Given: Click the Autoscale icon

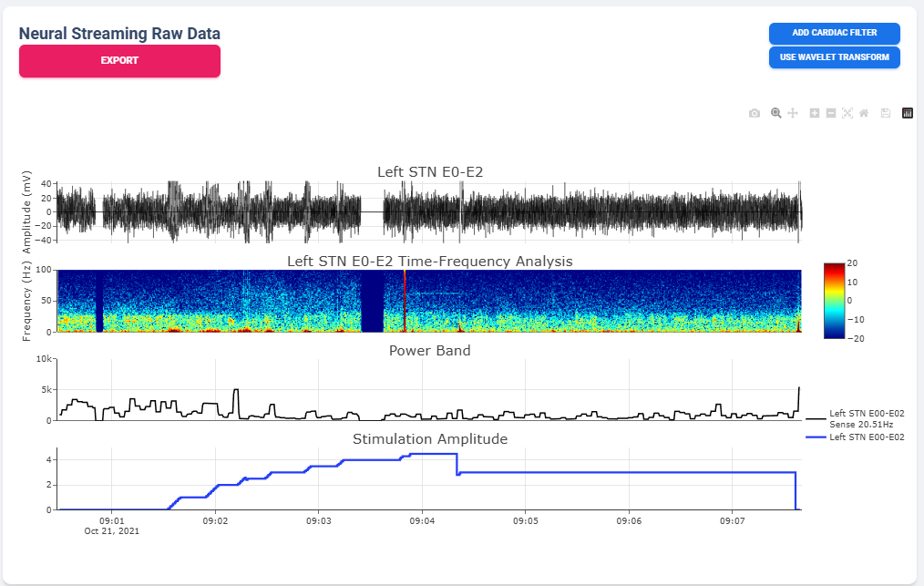Looking at the screenshot, I should coord(847,113).
